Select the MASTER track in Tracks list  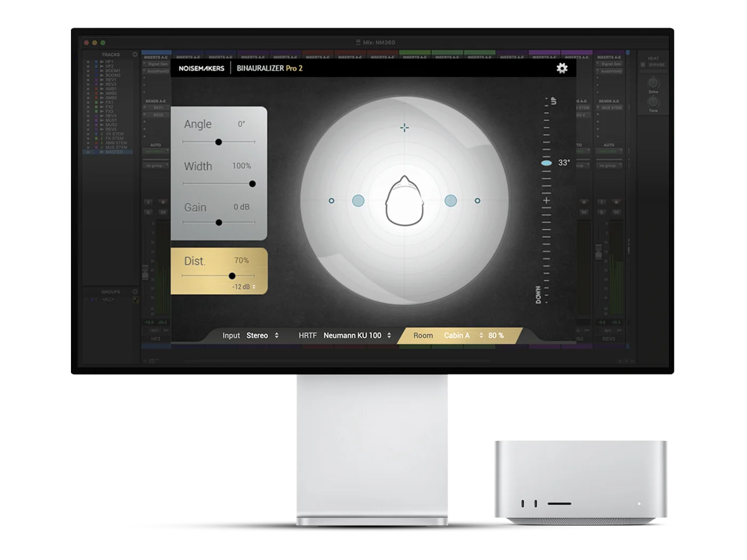pyautogui.click(x=114, y=152)
